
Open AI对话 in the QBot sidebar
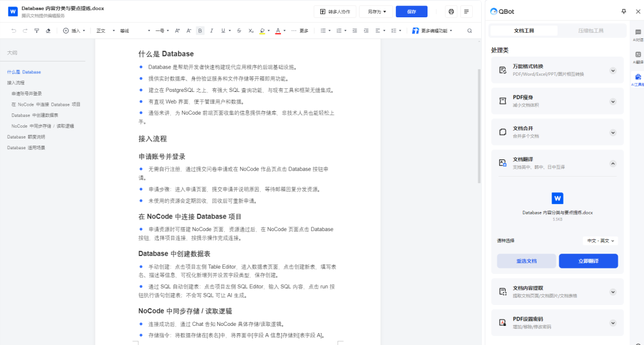[638, 35]
